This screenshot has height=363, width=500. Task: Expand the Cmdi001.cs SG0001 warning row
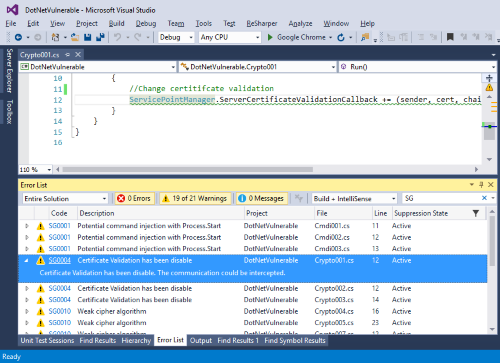click(27, 226)
